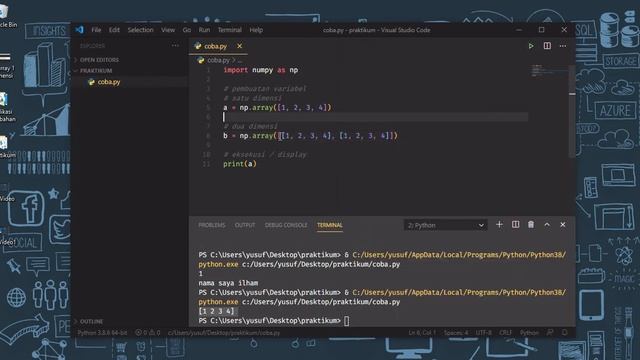The width and height of the screenshot is (640, 360).
Task: Open the Go menu
Action: [187, 30]
